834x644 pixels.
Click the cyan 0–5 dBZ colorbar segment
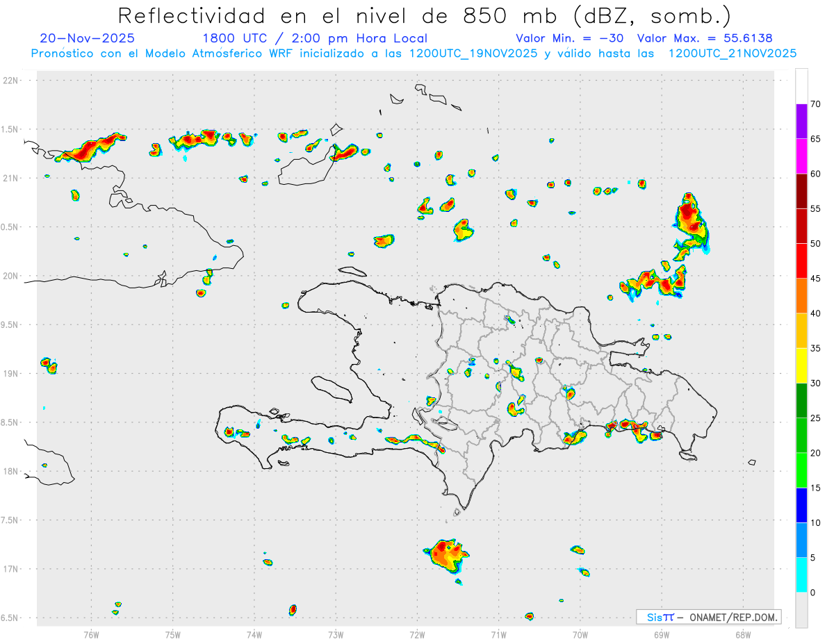coord(802,575)
